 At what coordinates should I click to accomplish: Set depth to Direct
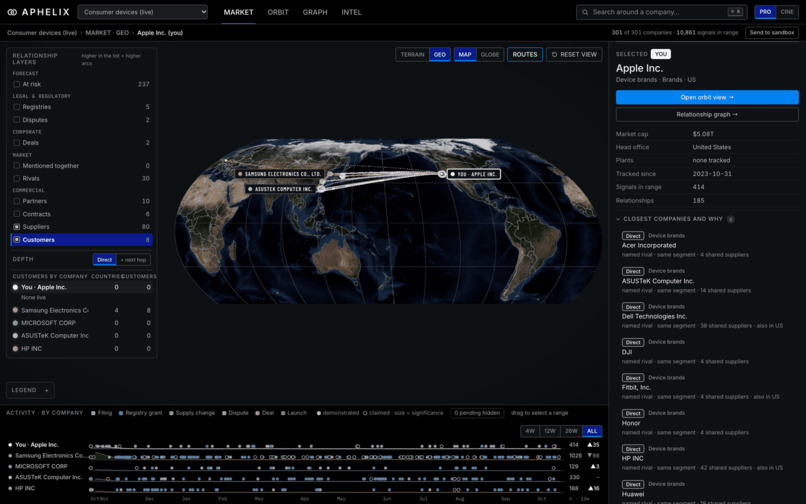(x=104, y=260)
